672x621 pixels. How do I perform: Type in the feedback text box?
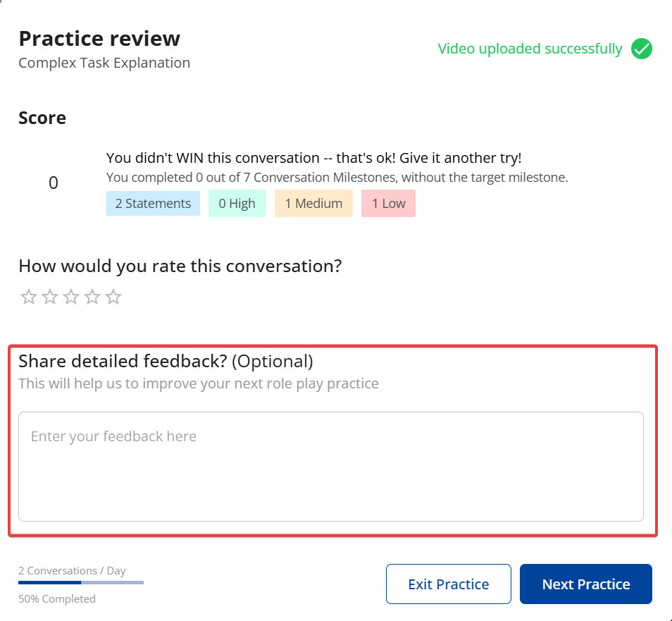click(x=330, y=466)
